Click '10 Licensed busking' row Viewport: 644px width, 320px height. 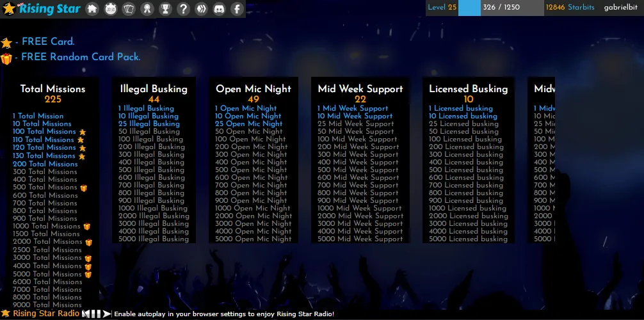463,116
